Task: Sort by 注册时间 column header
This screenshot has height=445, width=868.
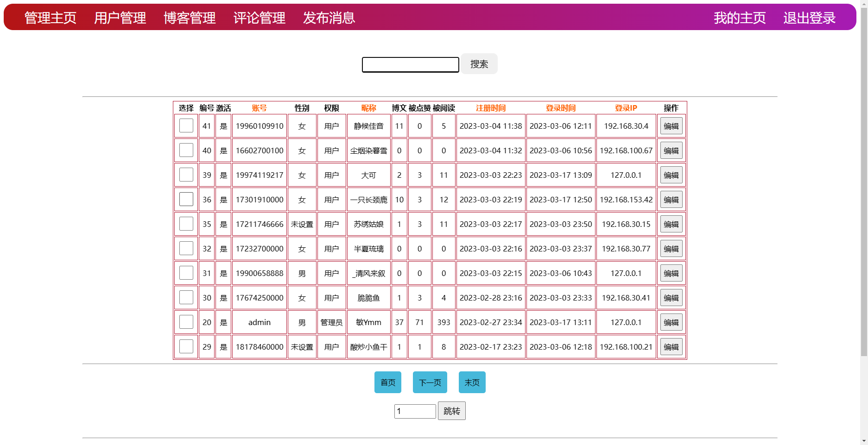Action: click(x=491, y=108)
